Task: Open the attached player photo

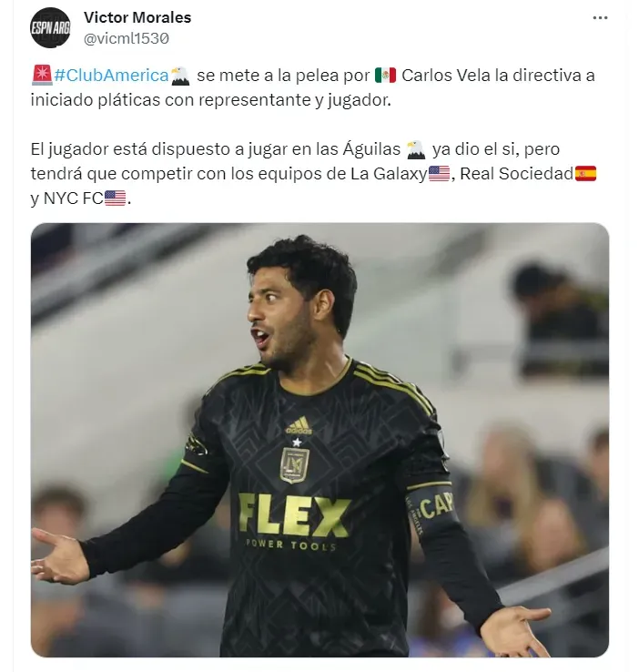Action: [319, 440]
